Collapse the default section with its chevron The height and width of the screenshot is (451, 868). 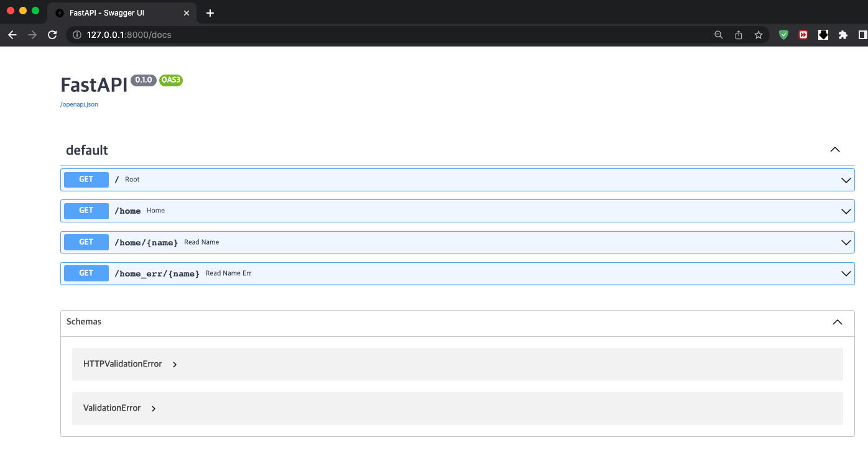click(835, 150)
